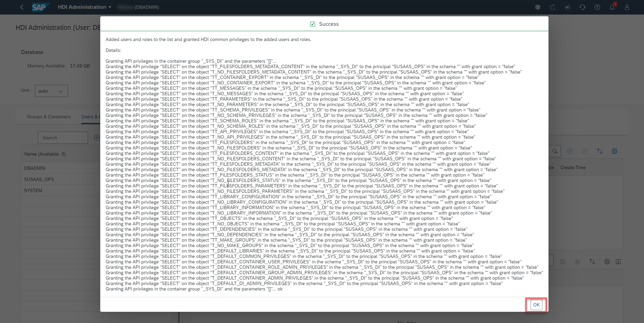
Task: Click the 'Details:' label
Action: point(113,50)
